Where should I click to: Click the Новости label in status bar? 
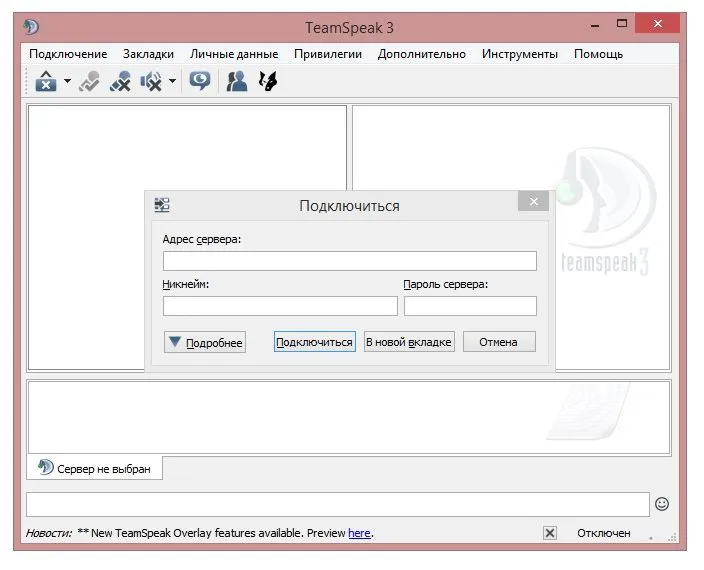tap(48, 533)
